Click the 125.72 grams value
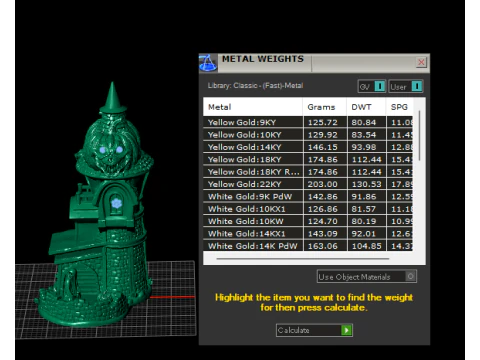Screen dimensions: 480x360 (323, 122)
